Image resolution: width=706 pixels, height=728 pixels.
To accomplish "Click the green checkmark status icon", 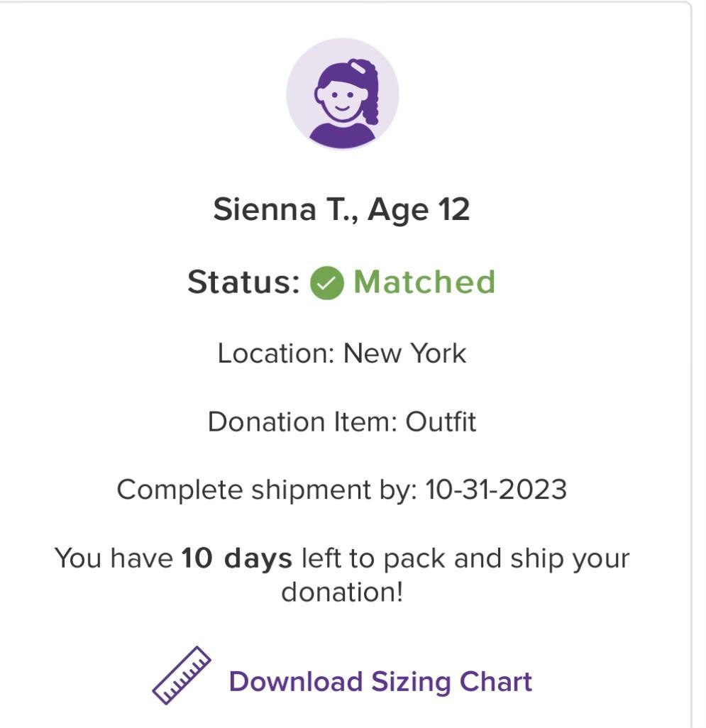I will [326, 284].
